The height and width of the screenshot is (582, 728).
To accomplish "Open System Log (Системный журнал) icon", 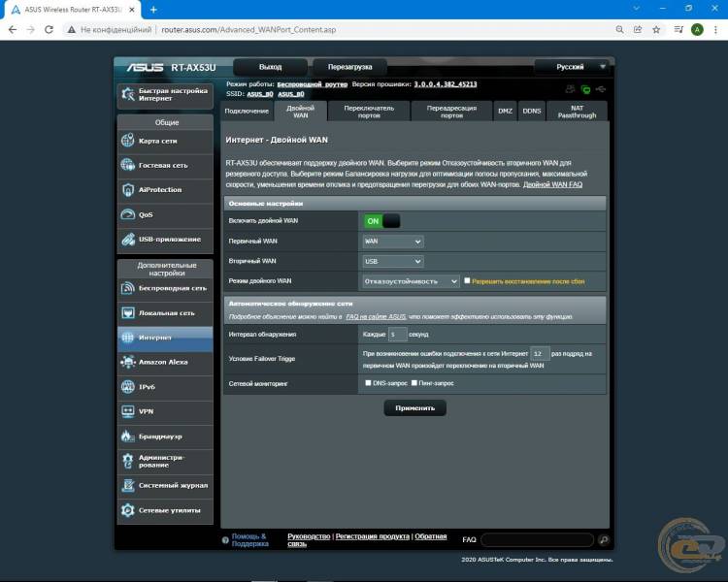I will coord(128,485).
